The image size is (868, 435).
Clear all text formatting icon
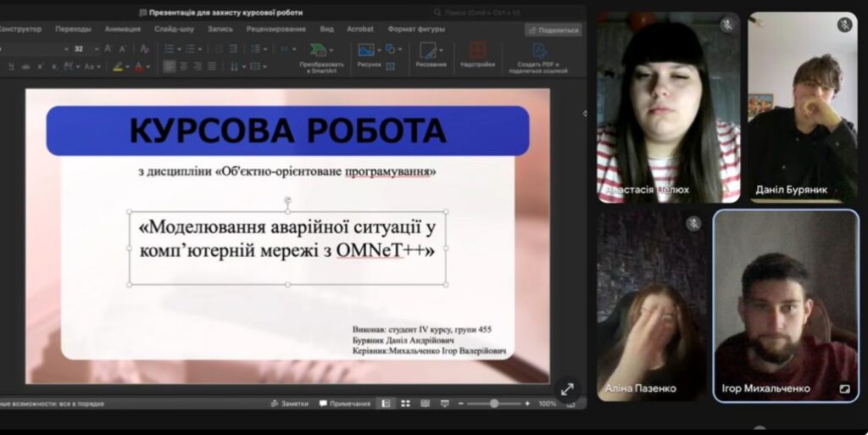click(x=145, y=49)
